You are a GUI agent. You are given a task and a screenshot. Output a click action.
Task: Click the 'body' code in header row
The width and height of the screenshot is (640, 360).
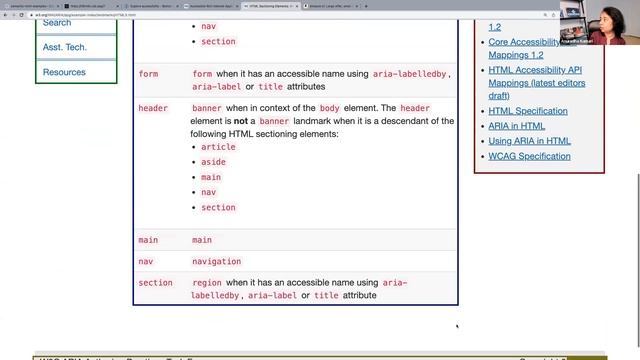click(x=329, y=108)
